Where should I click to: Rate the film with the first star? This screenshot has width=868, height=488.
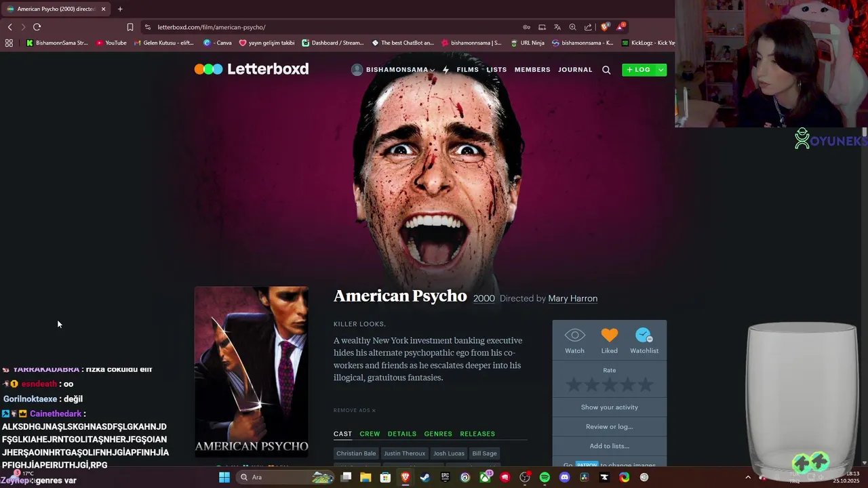point(574,385)
